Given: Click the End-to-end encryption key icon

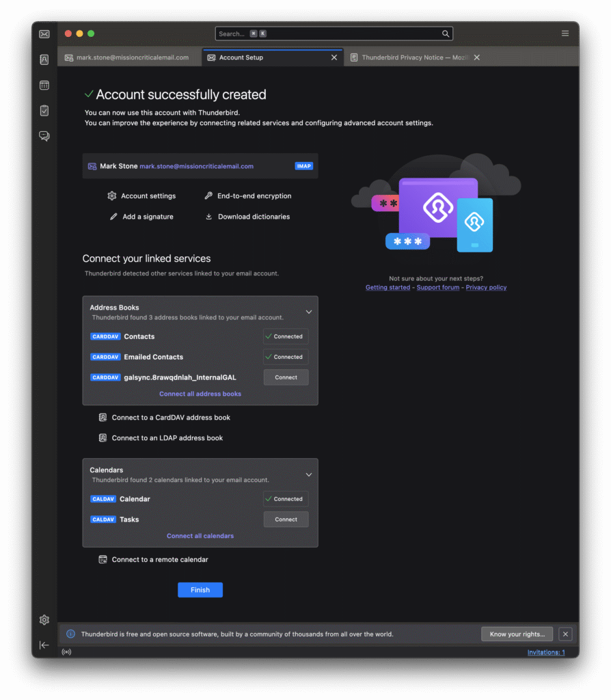Looking at the screenshot, I should pyautogui.click(x=208, y=196).
